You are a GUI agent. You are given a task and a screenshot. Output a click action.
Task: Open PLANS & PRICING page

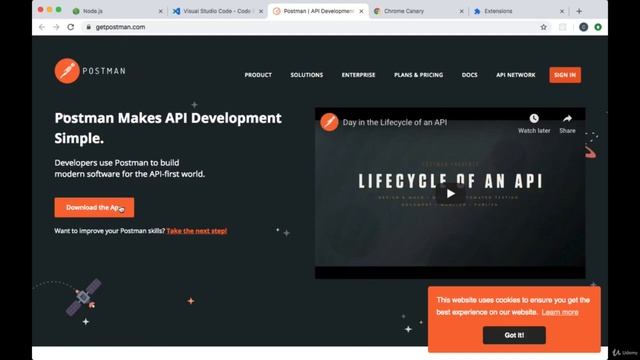coord(418,75)
